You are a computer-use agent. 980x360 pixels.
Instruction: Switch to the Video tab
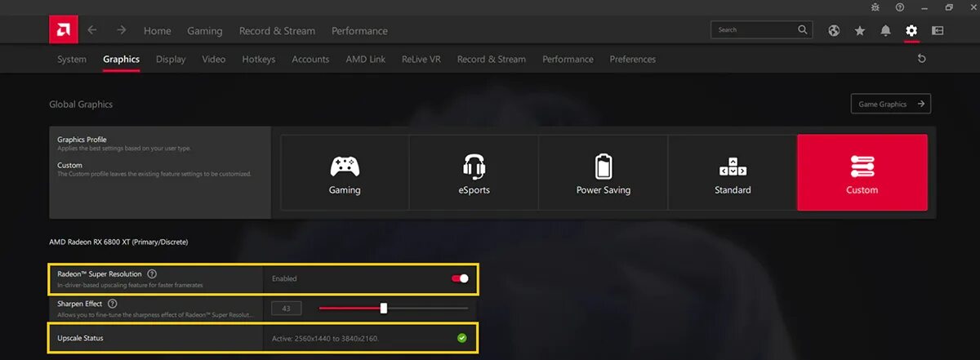click(214, 59)
